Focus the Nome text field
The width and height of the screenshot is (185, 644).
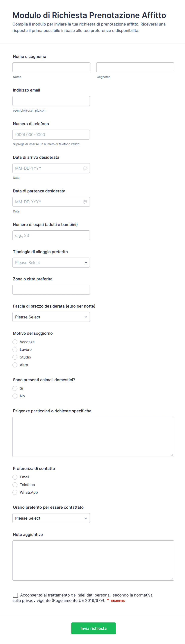52,67
